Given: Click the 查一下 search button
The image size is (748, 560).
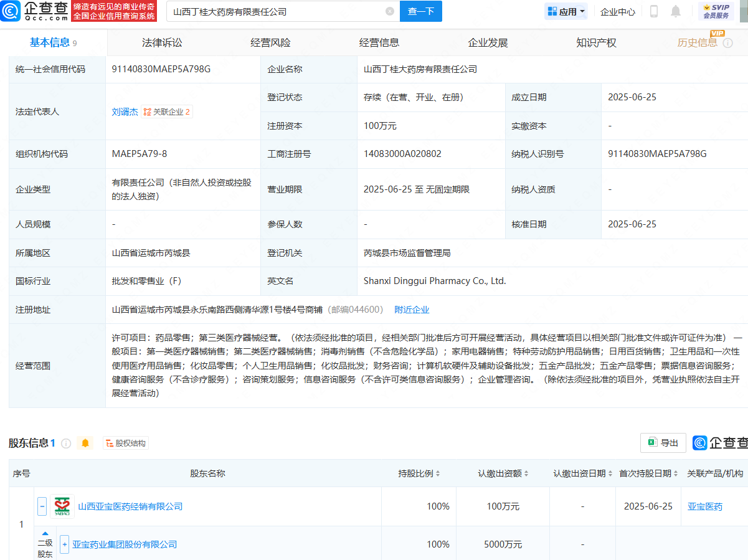Looking at the screenshot, I should point(421,11).
